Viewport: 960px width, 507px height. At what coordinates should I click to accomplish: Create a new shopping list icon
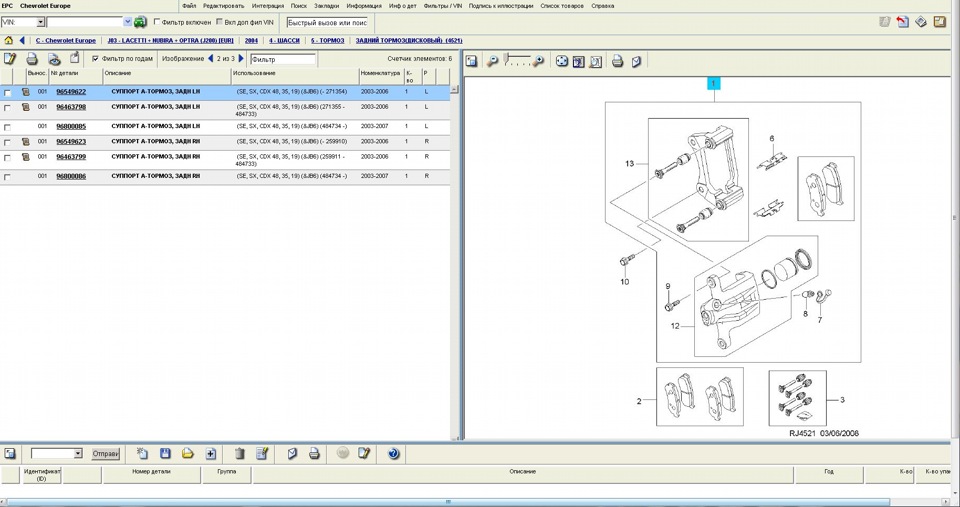coord(142,453)
